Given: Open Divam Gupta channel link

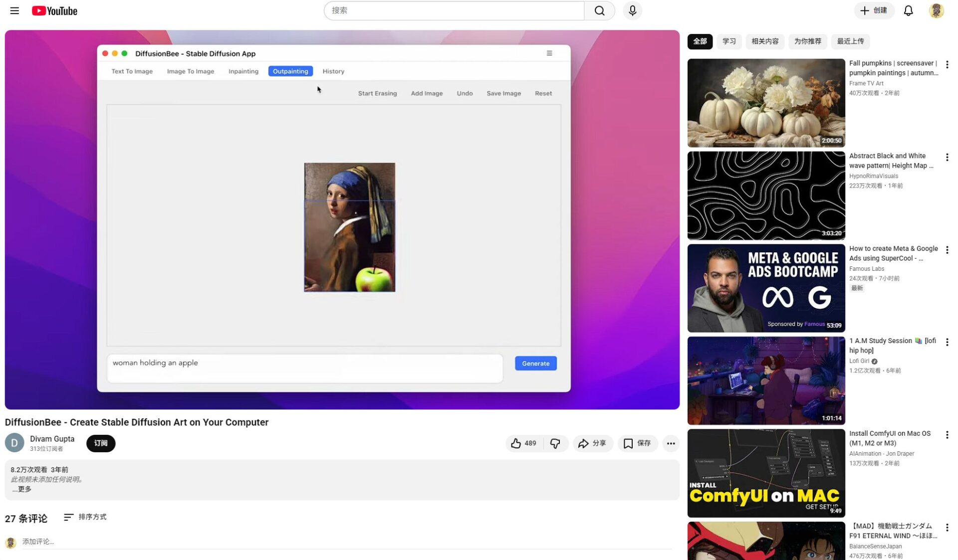Looking at the screenshot, I should (x=52, y=439).
